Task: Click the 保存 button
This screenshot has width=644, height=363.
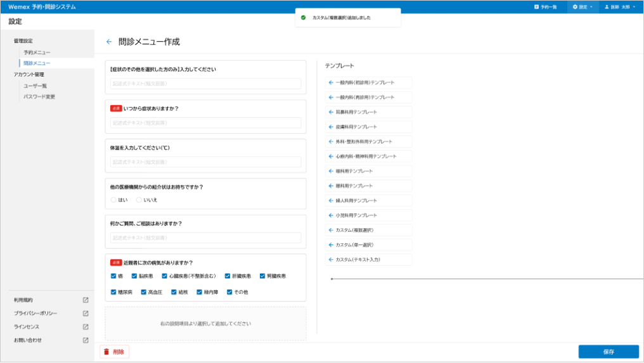Action: coord(608,352)
